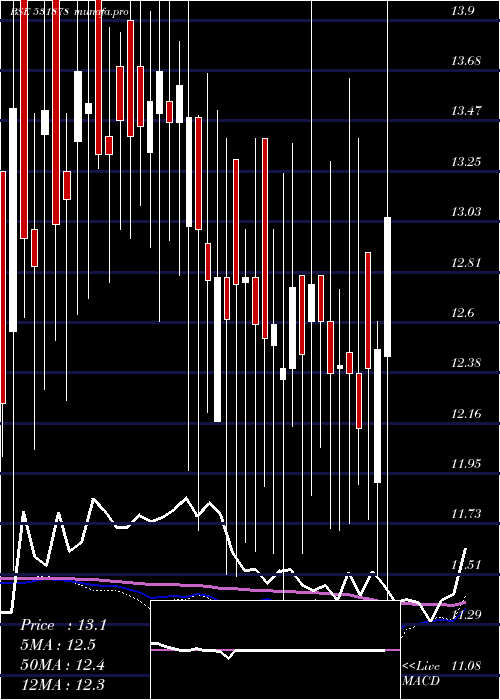500x700 pixels.
Task: Click the 12.16 price axis label
Action: pyautogui.click(x=466, y=414)
